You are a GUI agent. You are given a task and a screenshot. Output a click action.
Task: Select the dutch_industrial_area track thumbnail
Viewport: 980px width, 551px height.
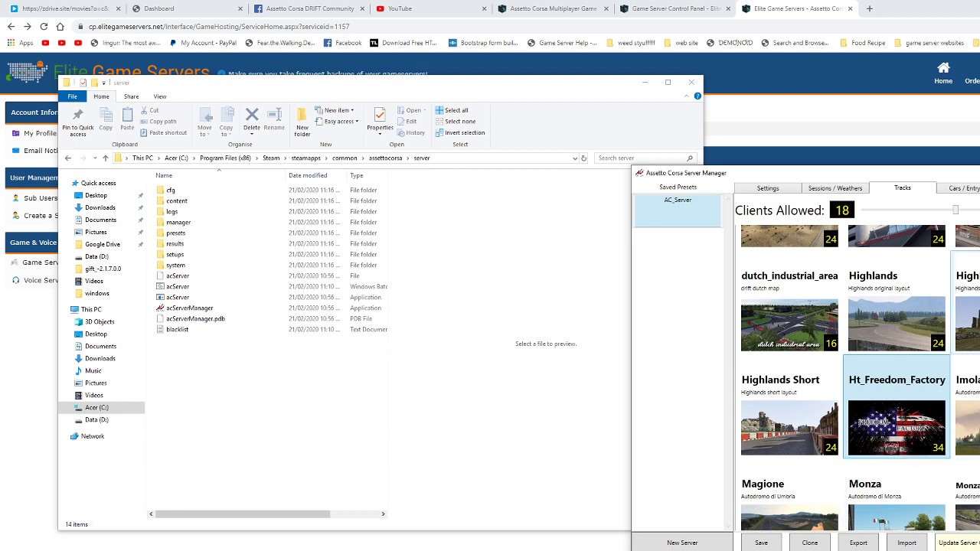(x=789, y=325)
